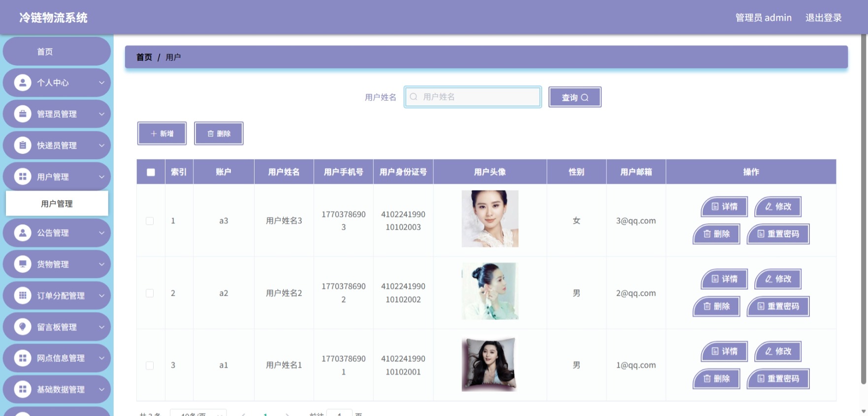The height and width of the screenshot is (416, 868).
Task: Click the 订单分配管理 grid icon
Action: (23, 295)
